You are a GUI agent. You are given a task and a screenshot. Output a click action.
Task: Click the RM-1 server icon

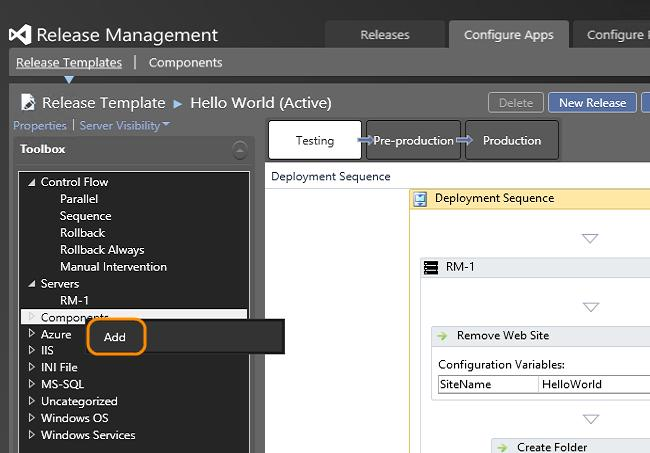pyautogui.click(x=431, y=267)
